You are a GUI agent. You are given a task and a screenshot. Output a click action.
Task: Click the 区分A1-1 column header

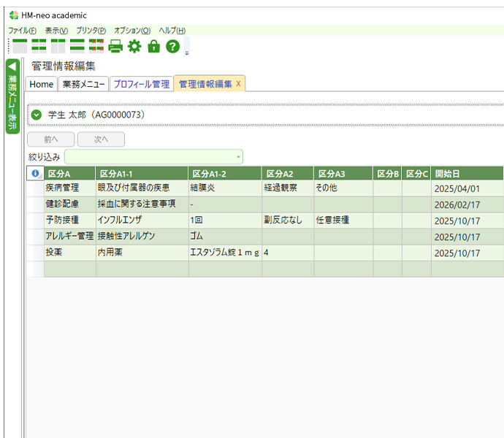(142, 174)
